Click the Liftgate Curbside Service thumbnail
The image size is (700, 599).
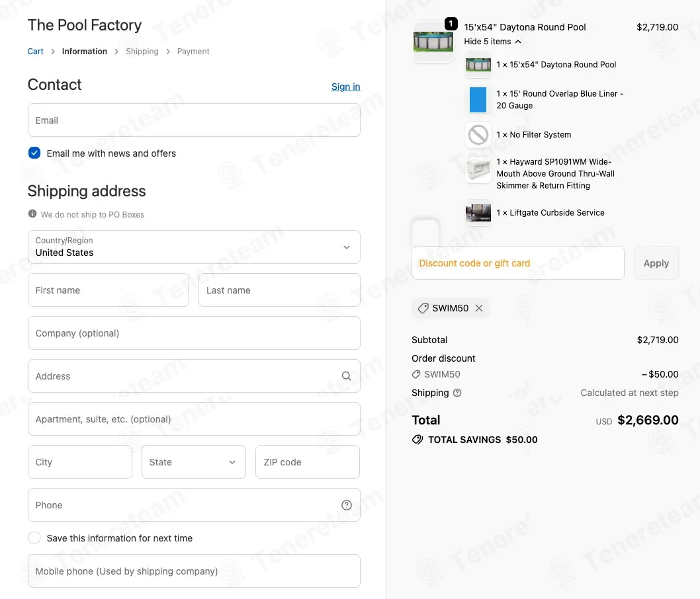(x=478, y=213)
